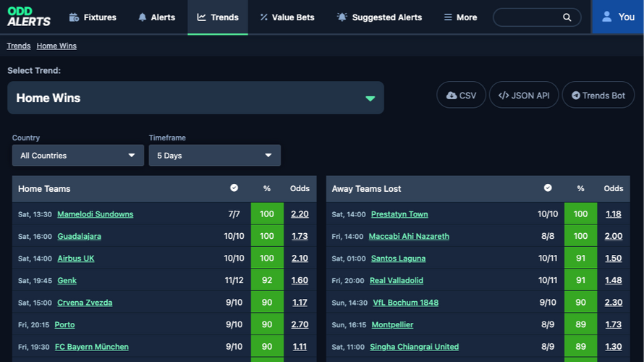This screenshot has height=362, width=644.
Task: Click the green trend selector arrow
Action: pos(370,98)
